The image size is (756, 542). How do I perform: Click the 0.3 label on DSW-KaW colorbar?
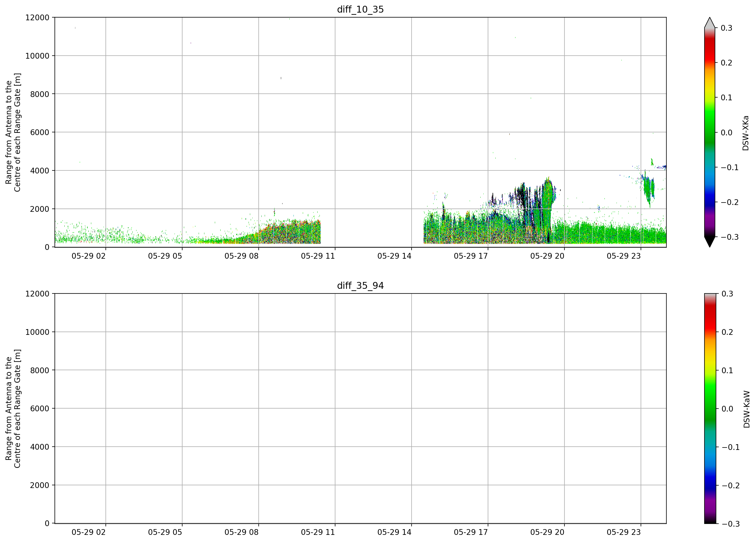pos(727,294)
